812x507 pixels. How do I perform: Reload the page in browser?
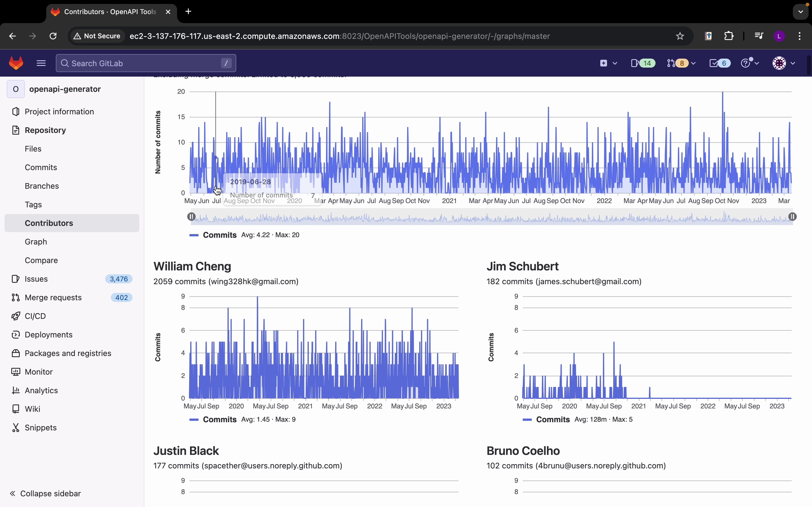[53, 36]
